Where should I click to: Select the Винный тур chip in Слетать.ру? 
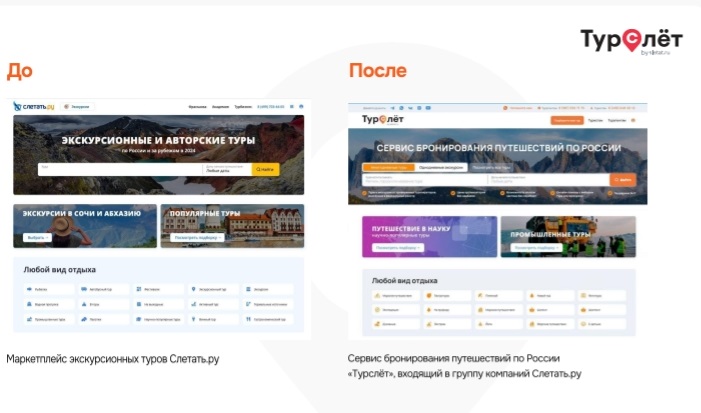(213, 320)
